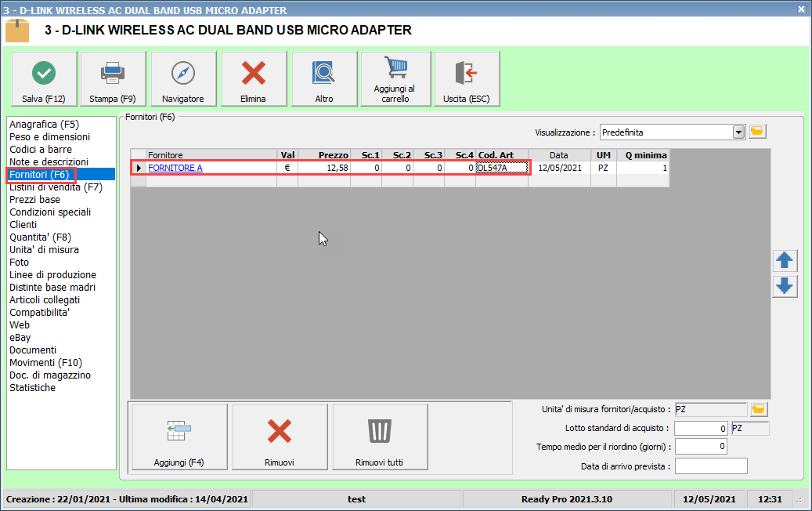Click the Elimina red X toolbar button

(x=253, y=79)
